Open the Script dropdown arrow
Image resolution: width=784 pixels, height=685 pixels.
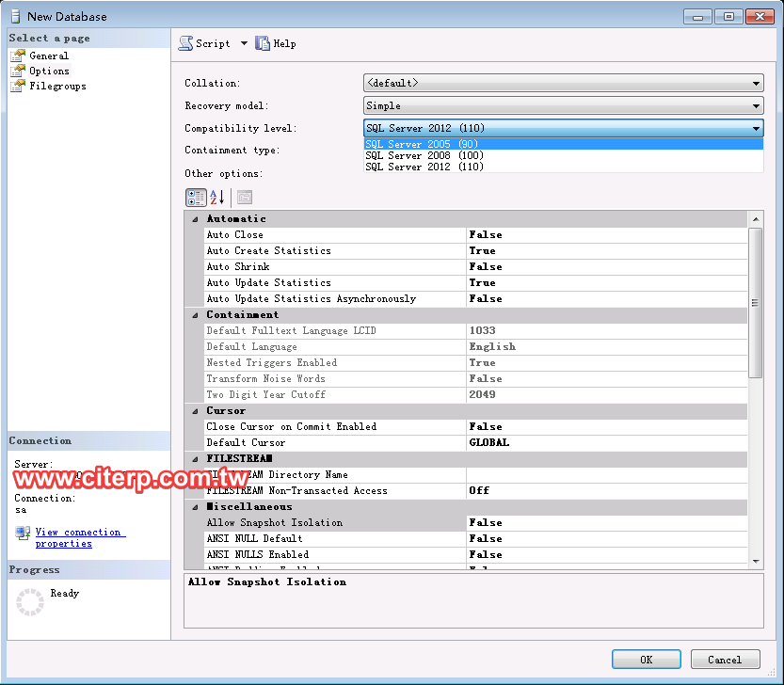244,43
